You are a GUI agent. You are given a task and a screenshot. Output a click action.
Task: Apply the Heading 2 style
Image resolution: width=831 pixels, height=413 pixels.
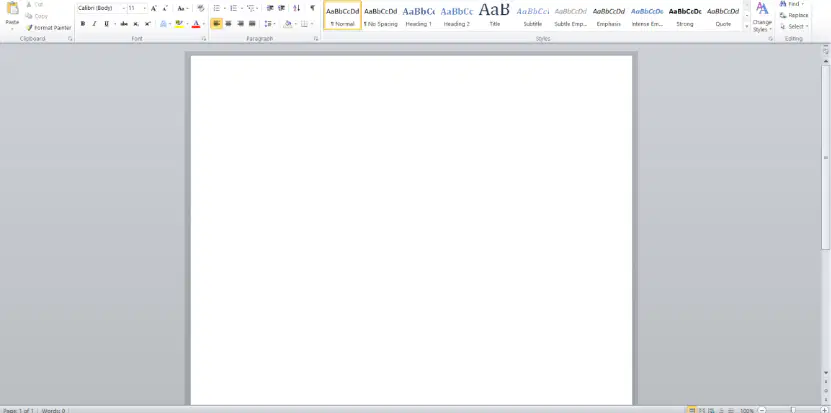(457, 15)
